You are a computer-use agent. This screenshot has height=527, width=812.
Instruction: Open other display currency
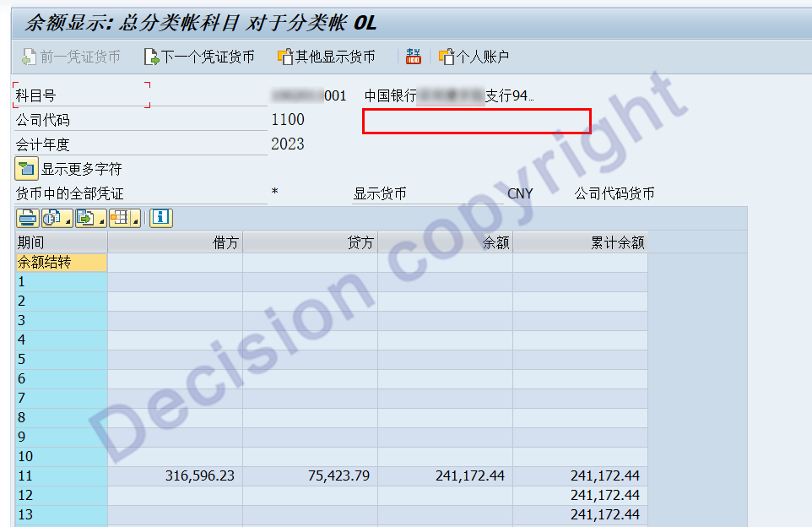tap(327, 57)
